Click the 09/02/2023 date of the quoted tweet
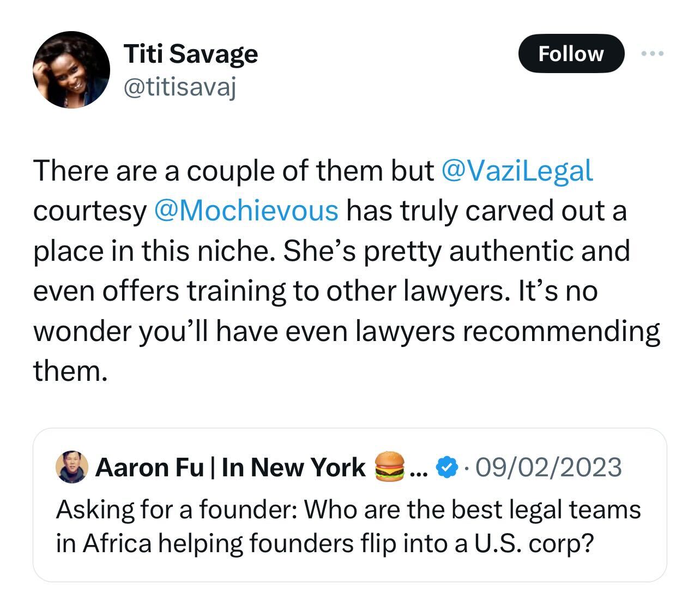 click(x=548, y=468)
